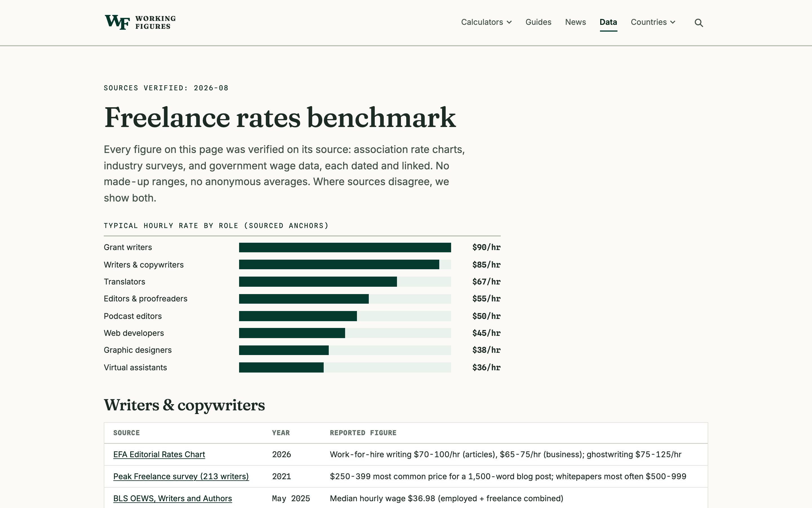This screenshot has width=812, height=508.
Task: Click the 'Graphic designers' row label
Action: (138, 350)
